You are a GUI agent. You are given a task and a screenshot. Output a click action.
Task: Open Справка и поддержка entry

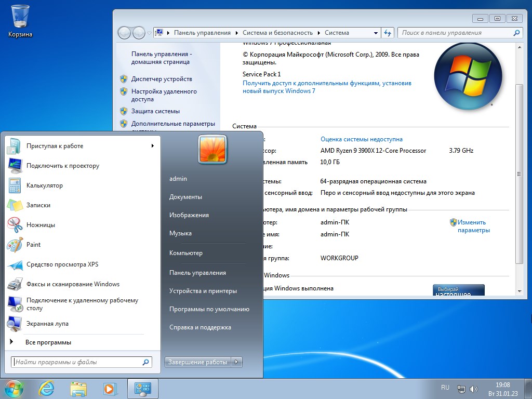(200, 327)
